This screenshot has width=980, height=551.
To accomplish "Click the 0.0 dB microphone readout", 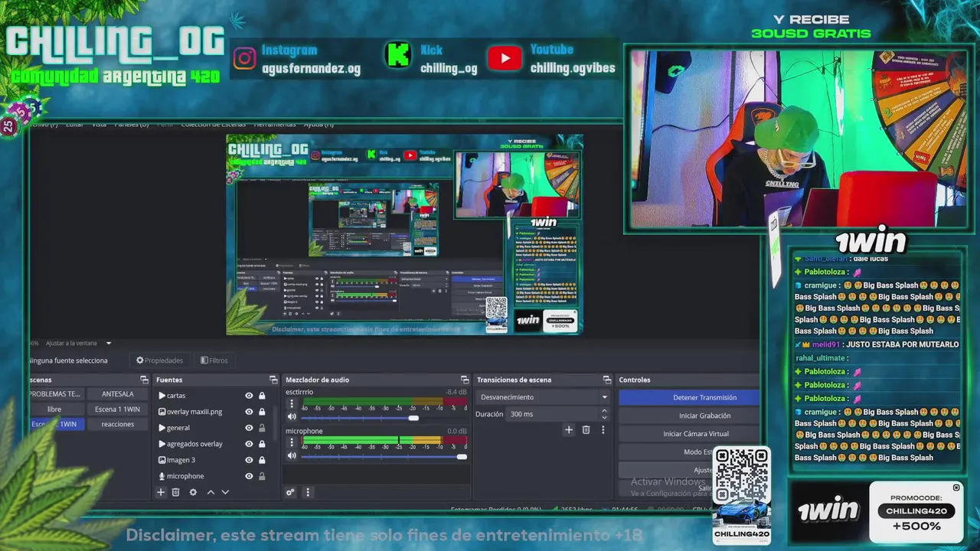I will 457,431.
